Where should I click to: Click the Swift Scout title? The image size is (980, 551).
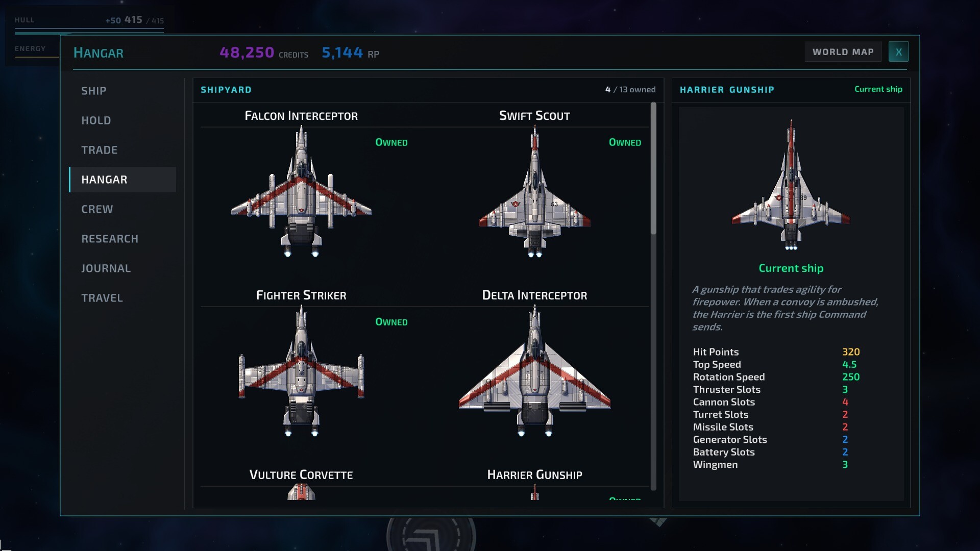[534, 116]
